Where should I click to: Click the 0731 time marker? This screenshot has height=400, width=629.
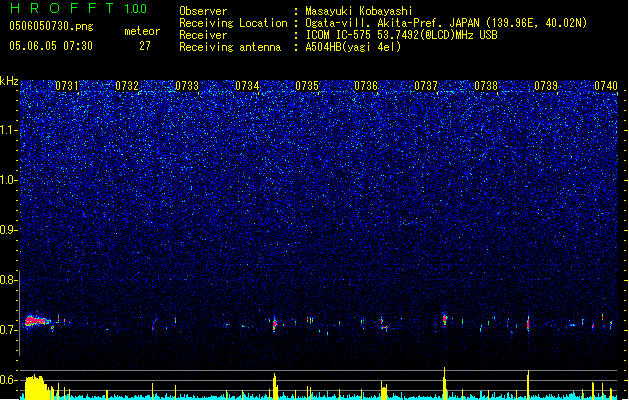coord(67,86)
